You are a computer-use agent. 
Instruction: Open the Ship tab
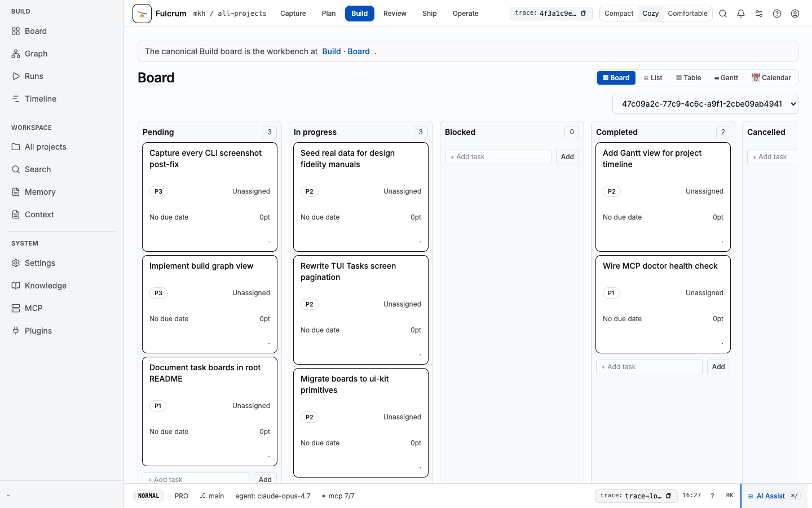(430, 14)
